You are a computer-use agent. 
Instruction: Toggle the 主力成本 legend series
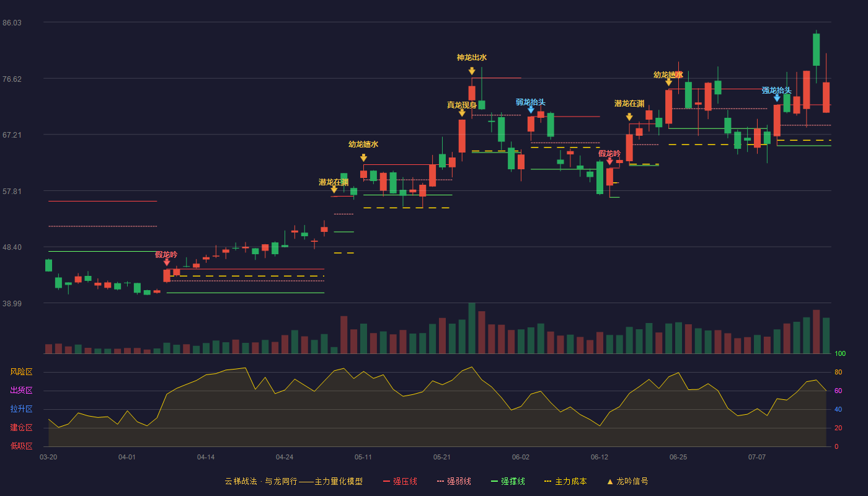coord(565,481)
